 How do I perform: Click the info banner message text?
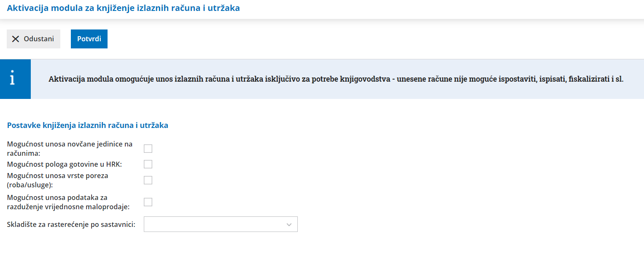coord(336,79)
